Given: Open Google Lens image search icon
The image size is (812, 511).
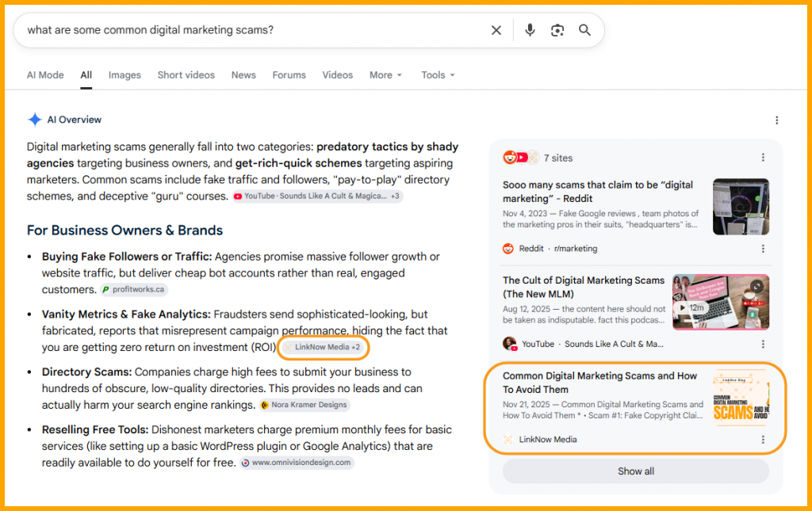Looking at the screenshot, I should (x=557, y=31).
